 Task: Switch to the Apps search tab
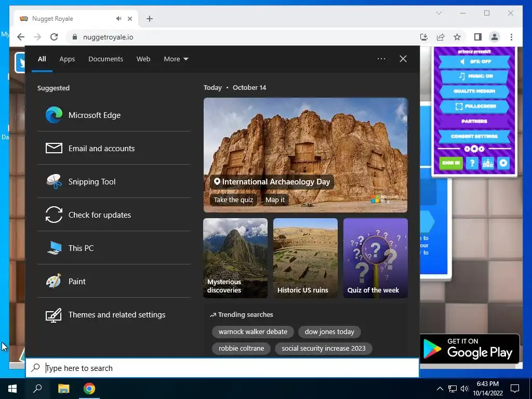pos(67,59)
